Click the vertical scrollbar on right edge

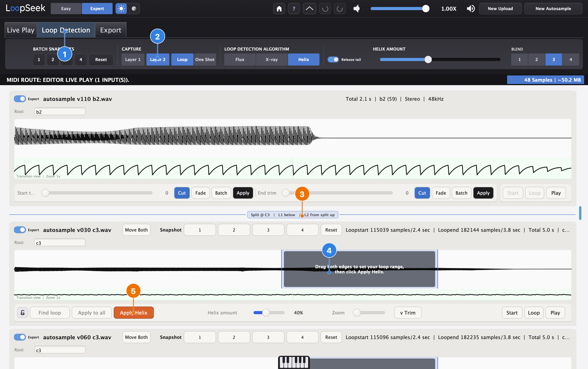(x=580, y=213)
